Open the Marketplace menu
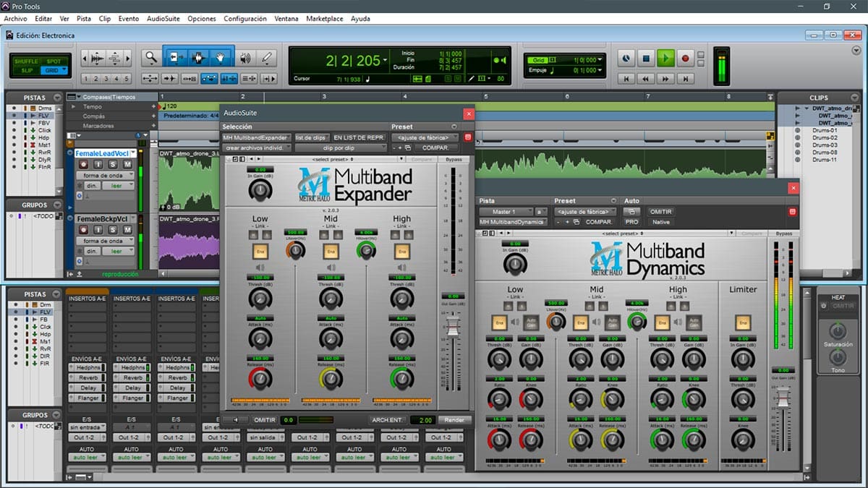Screen dimensions: 868x488 325,18
